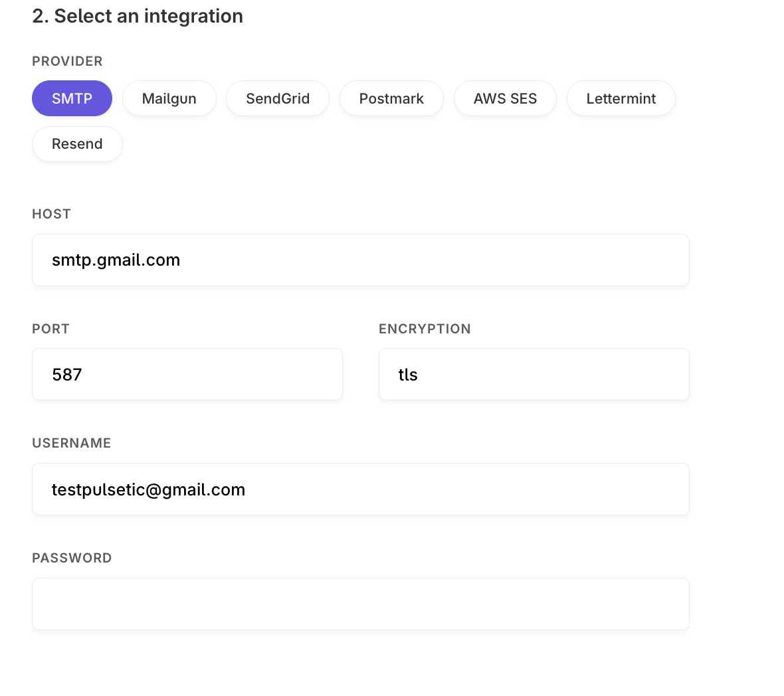This screenshot has width=784, height=696.
Task: Select Resend as the email provider
Action: (77, 143)
